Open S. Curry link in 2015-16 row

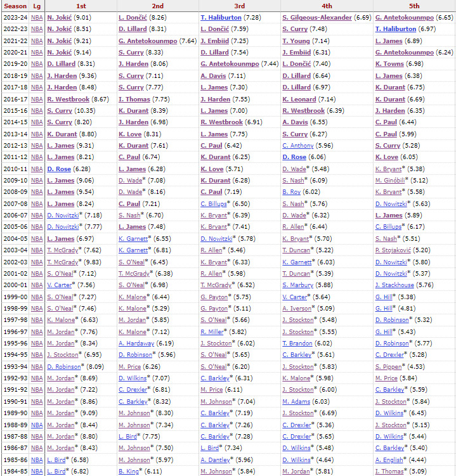60,111
